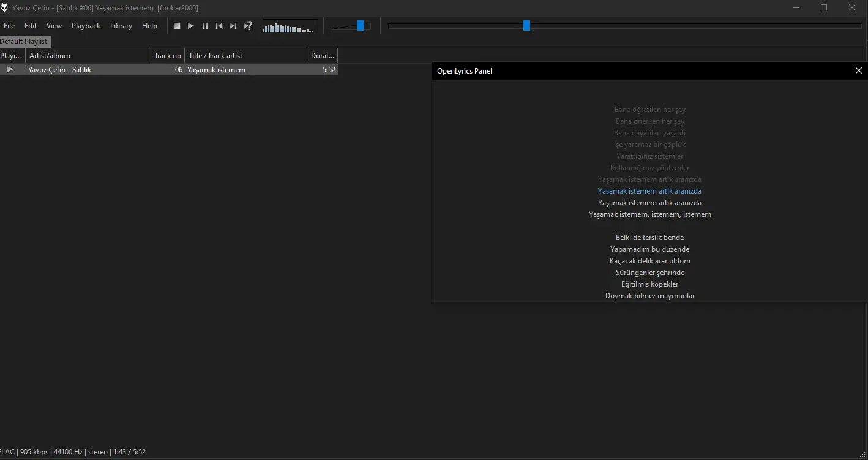Click the track number 06 cell
The width and height of the screenshot is (868, 460).
point(178,70)
